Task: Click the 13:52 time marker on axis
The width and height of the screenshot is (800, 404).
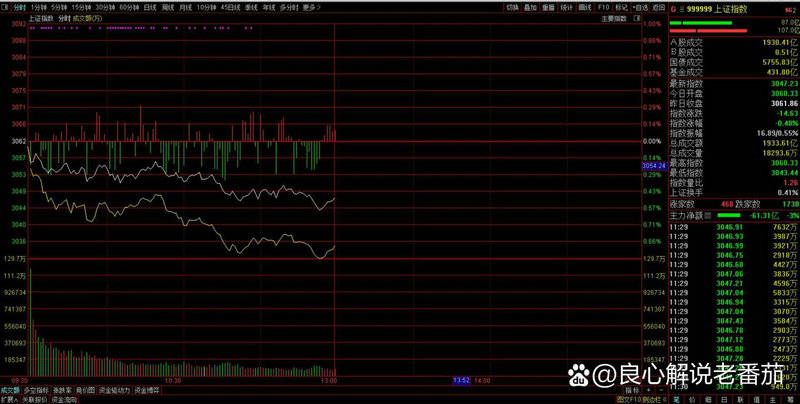Action: (x=461, y=380)
